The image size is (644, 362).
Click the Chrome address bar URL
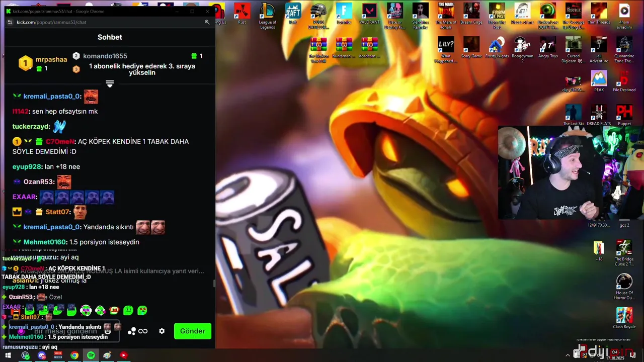click(x=51, y=22)
